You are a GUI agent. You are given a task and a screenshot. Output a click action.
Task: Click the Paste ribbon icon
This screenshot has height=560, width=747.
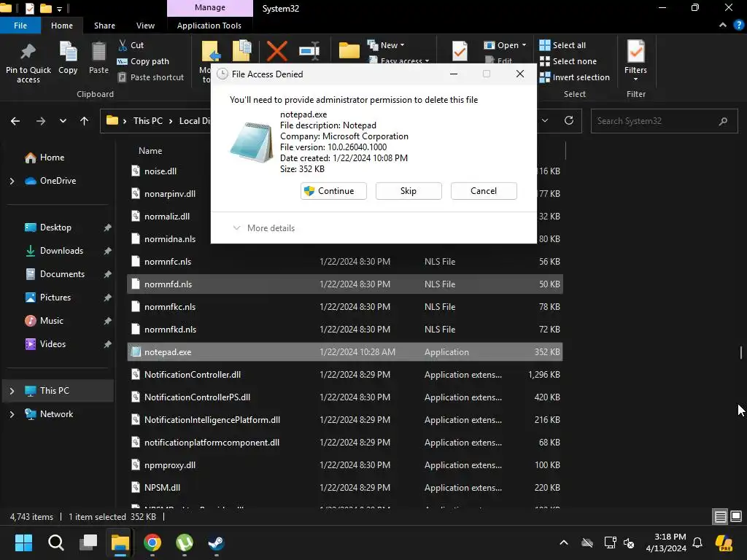pyautogui.click(x=98, y=52)
